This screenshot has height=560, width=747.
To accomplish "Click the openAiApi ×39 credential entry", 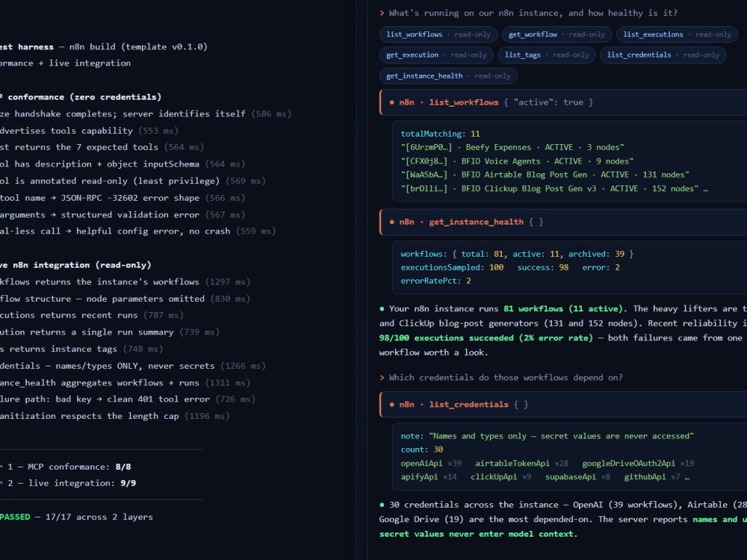I will [x=431, y=463].
